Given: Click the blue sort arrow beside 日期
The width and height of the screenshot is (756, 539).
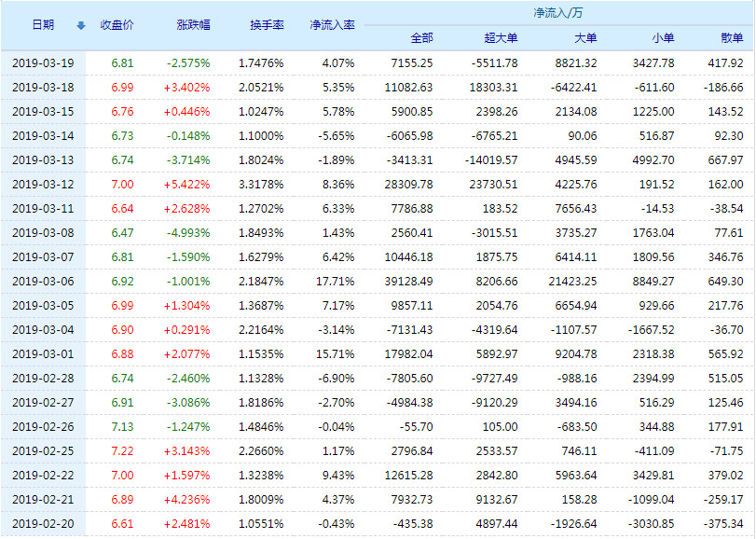Looking at the screenshot, I should [80, 26].
